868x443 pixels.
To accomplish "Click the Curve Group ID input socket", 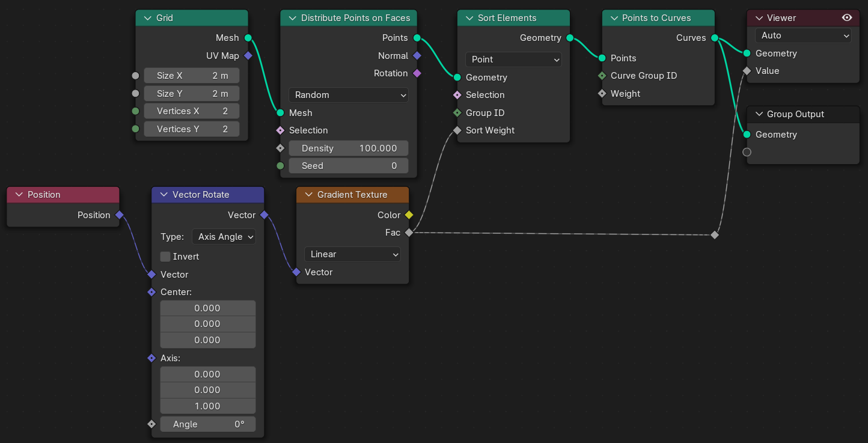I will pyautogui.click(x=602, y=76).
